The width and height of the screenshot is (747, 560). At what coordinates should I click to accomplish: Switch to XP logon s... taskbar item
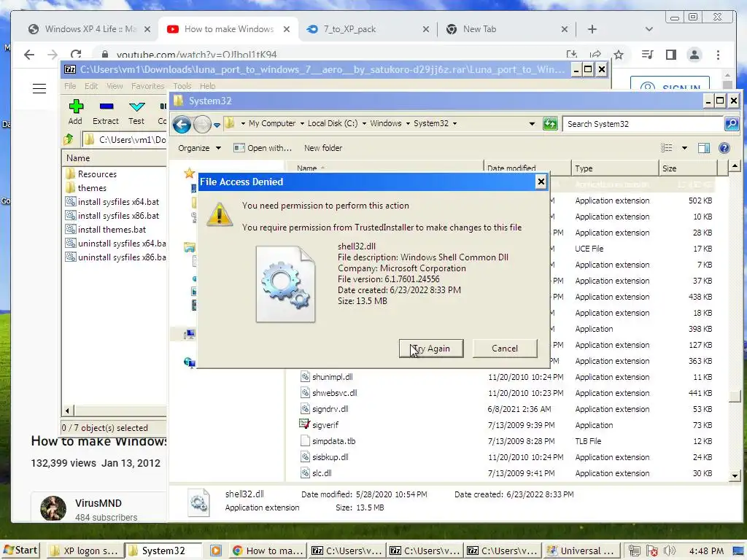pyautogui.click(x=84, y=551)
